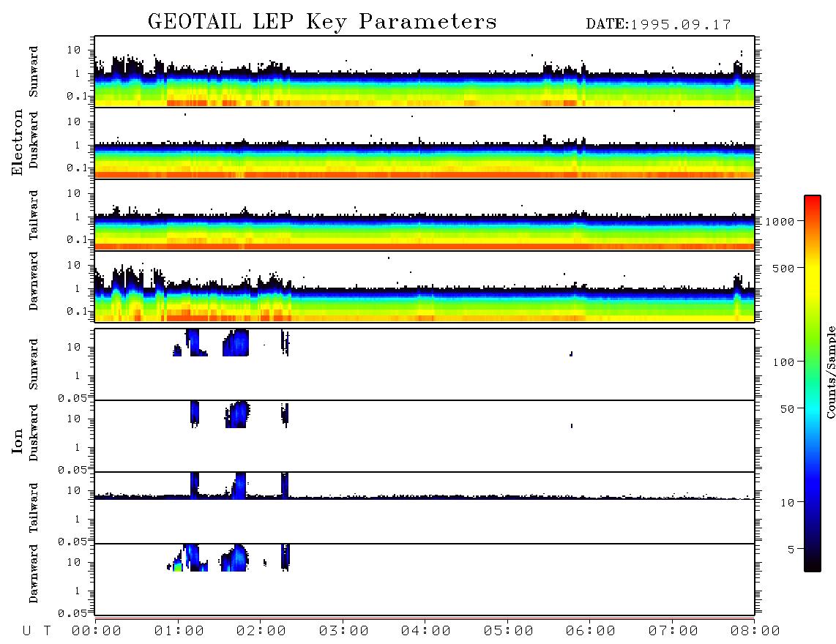The height and width of the screenshot is (644, 836).
Task: Click the black bottom of the colorbar
Action: click(813, 564)
